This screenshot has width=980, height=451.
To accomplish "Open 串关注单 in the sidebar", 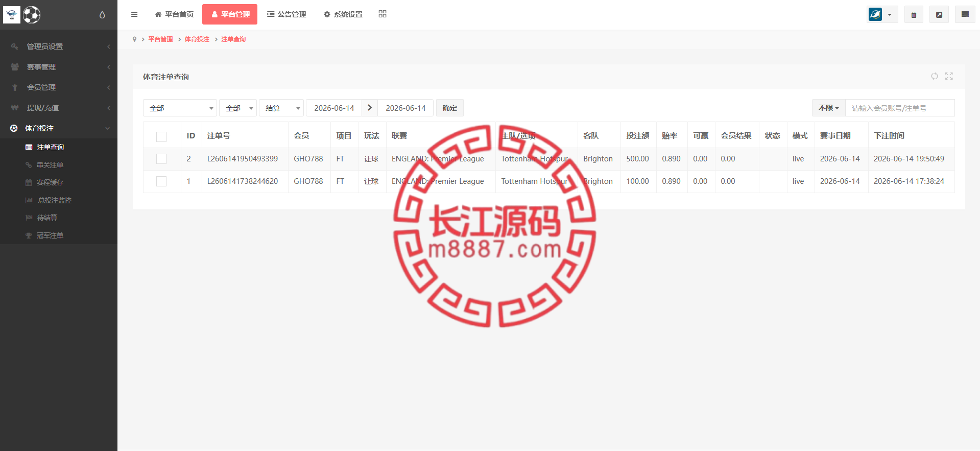I will (50, 165).
